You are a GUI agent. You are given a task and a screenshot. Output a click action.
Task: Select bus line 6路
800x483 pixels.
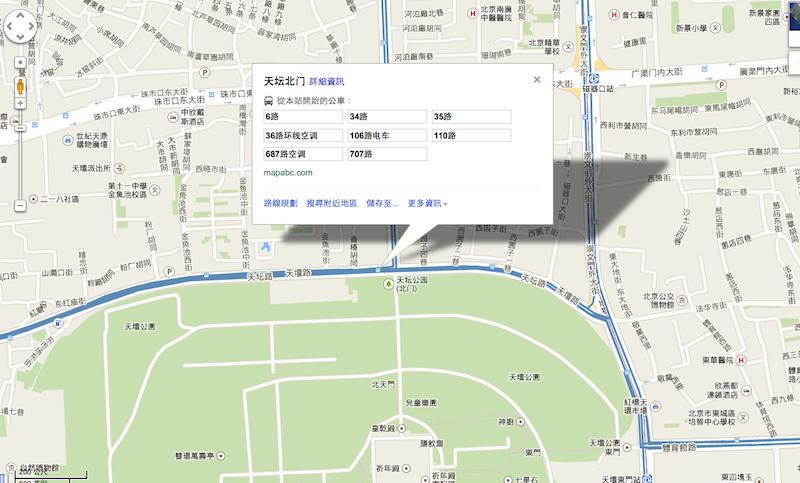pyautogui.click(x=303, y=117)
